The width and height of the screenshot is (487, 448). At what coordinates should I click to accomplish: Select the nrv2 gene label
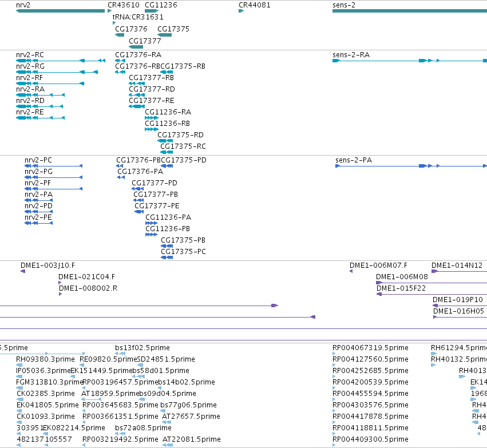click(x=23, y=5)
